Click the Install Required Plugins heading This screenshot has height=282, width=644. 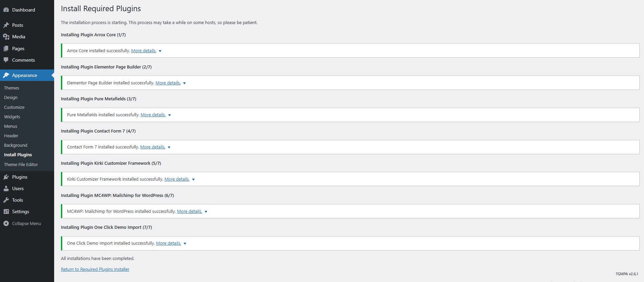[x=101, y=9]
